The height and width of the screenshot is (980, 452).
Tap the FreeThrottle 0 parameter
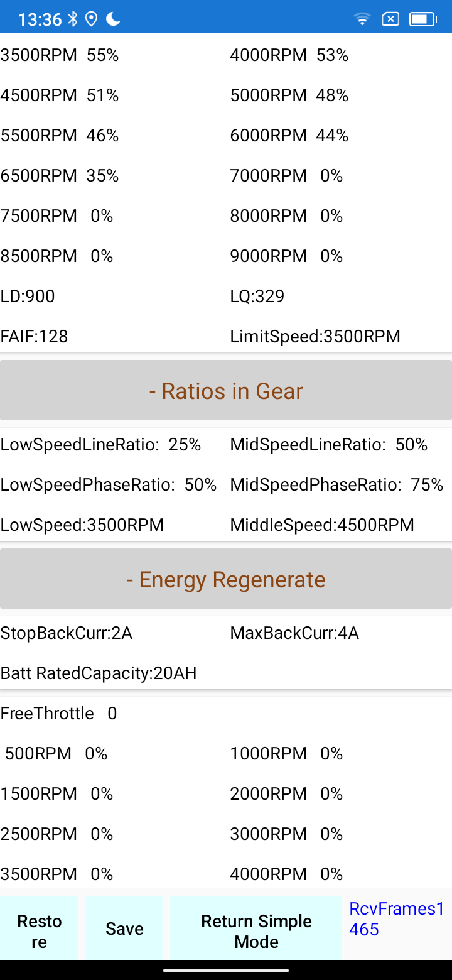(x=59, y=714)
